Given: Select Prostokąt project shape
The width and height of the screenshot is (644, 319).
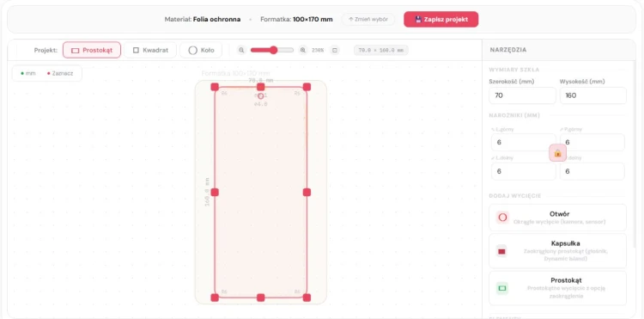Looking at the screenshot, I should [92, 50].
